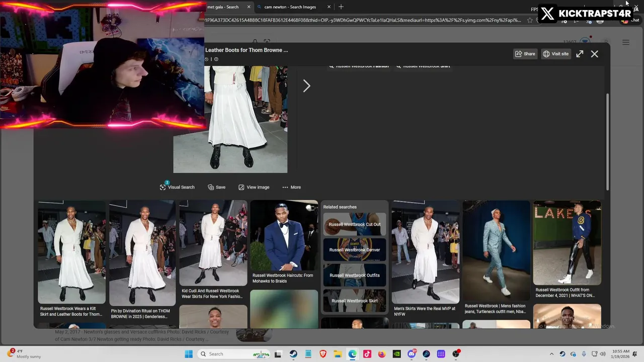
Task: Open the NVIDIA app from the taskbar
Action: pos(396,354)
